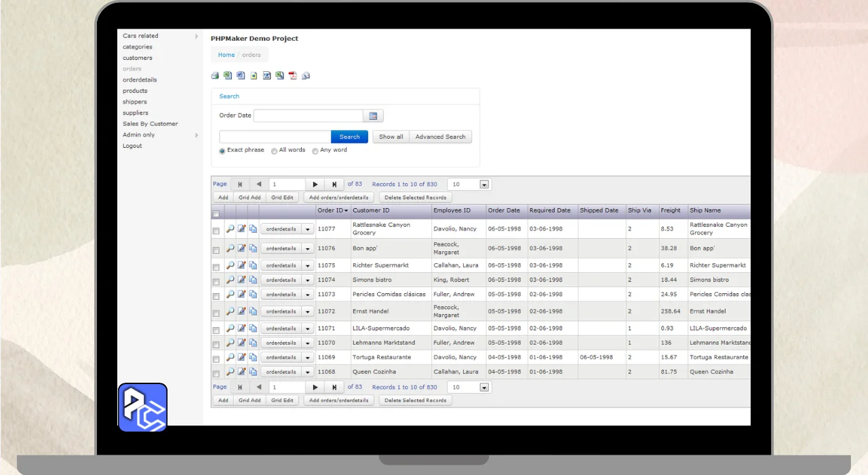Click the printer-friendly icon
868x475 pixels.
click(x=215, y=75)
